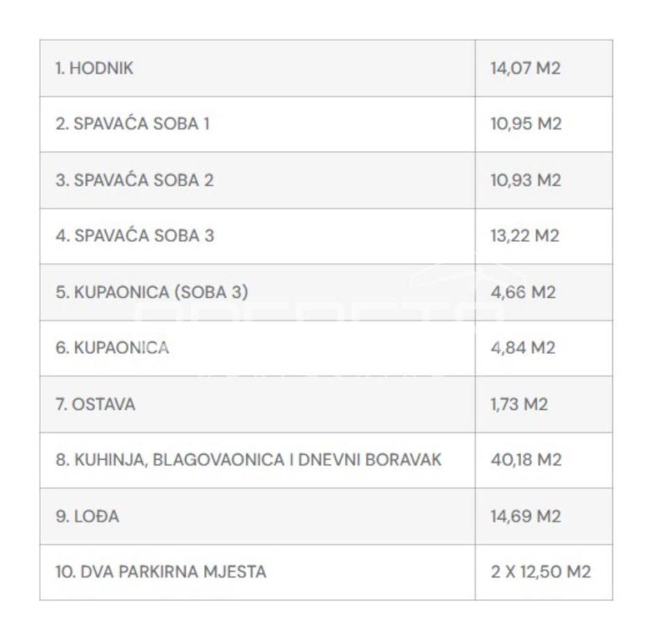Click the 9. LOĐA row label
672x626 pixels.
click(x=88, y=517)
